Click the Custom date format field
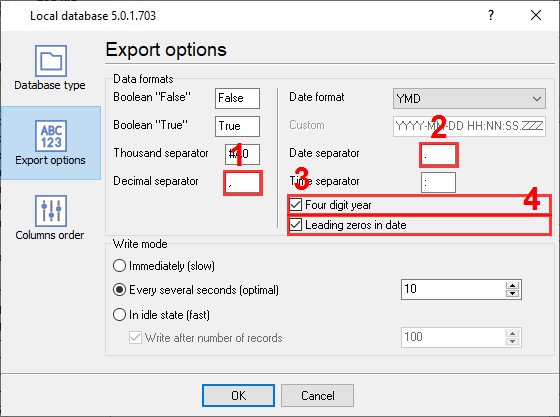The width and height of the screenshot is (560, 417). click(x=469, y=126)
